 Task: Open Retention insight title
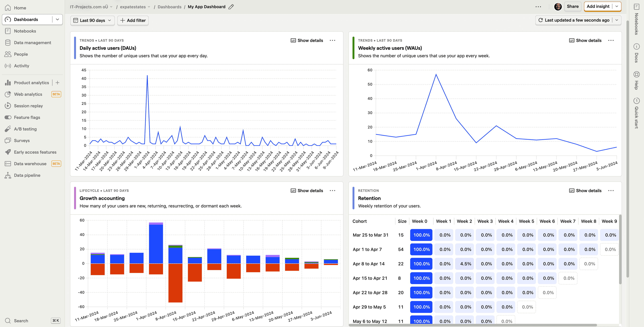(x=369, y=198)
